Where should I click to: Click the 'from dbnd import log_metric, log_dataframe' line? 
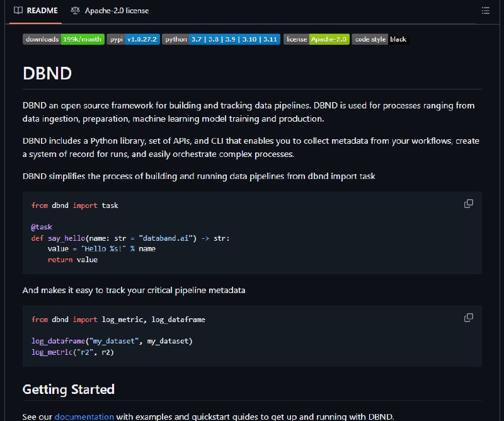[118, 320]
